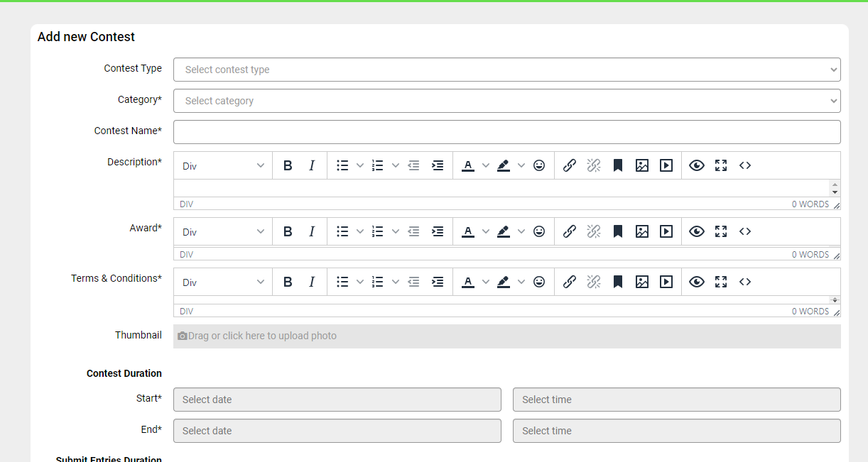Viewport: 868px width, 462px height.
Task: Click Bold icon in Description editor
Action: pyautogui.click(x=288, y=165)
